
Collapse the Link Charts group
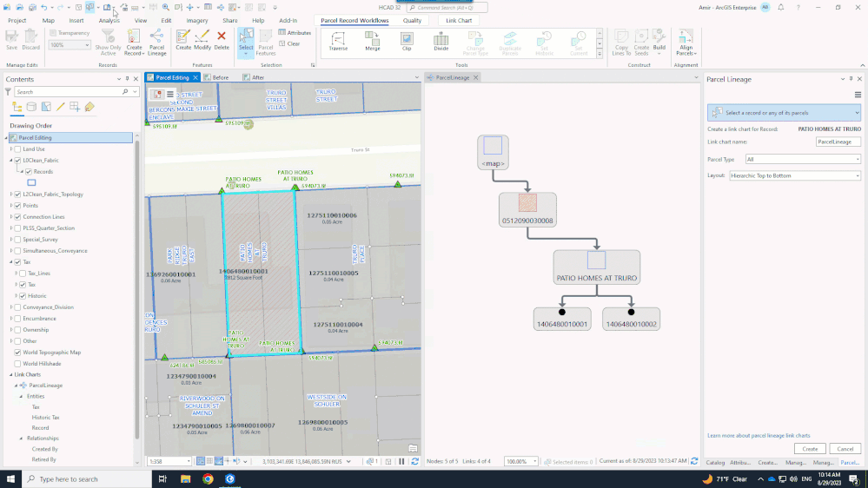pyautogui.click(x=10, y=374)
